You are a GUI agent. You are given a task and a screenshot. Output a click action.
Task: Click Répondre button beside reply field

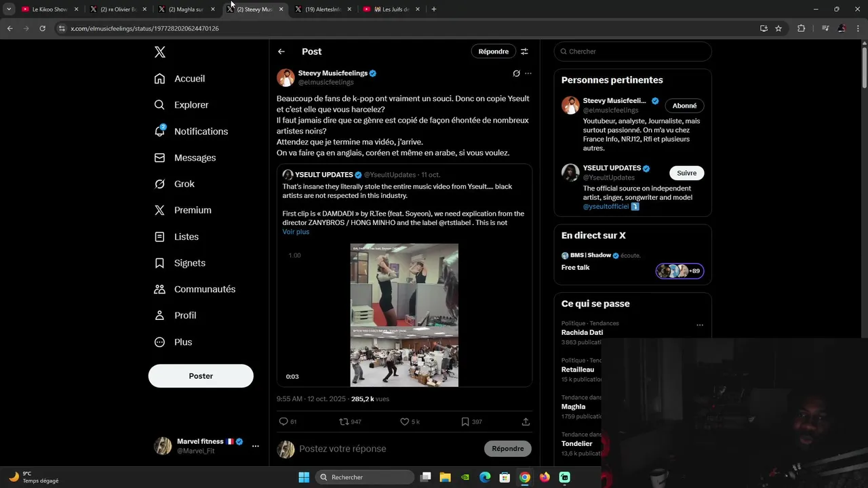point(508,449)
